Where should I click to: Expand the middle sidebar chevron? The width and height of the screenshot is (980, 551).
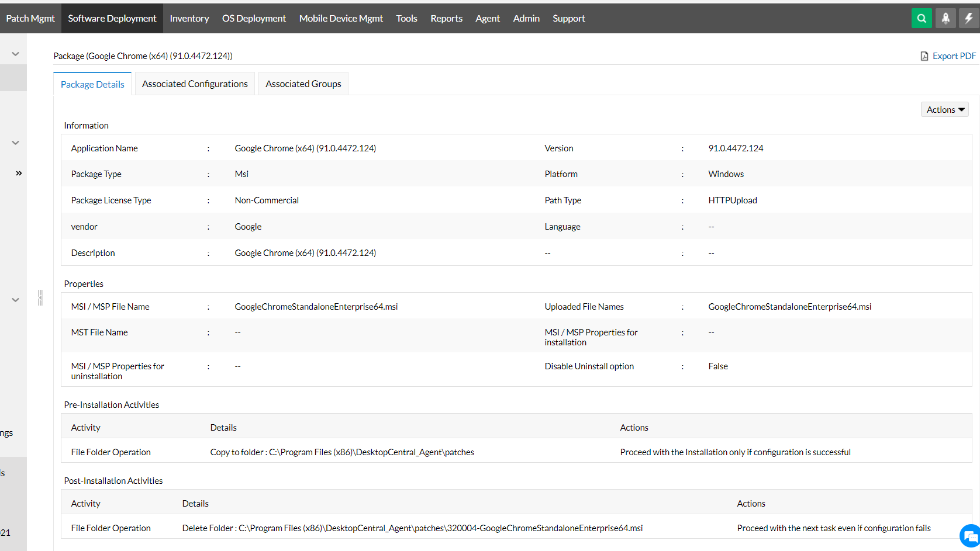point(16,143)
